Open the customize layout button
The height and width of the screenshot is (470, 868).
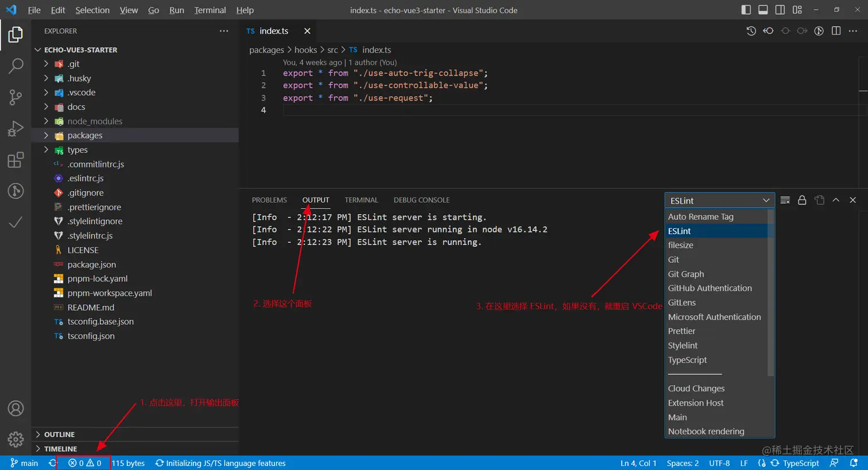click(797, 10)
